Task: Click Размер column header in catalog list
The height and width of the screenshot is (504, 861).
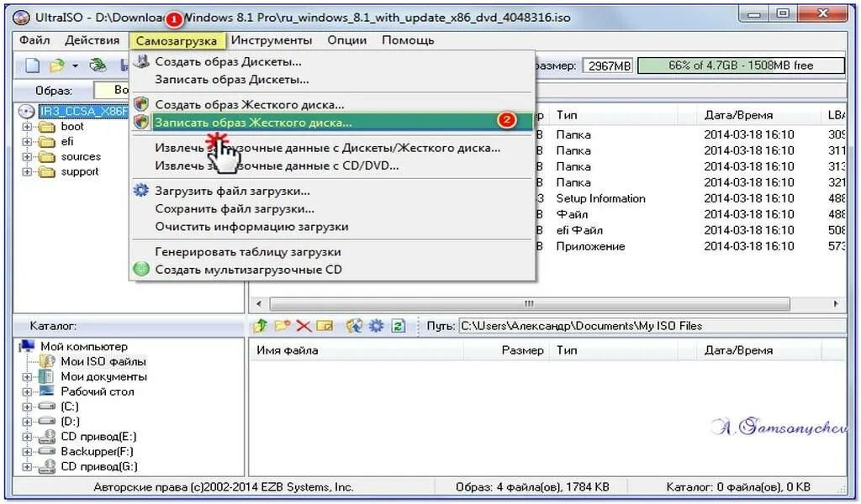Action: click(x=505, y=350)
